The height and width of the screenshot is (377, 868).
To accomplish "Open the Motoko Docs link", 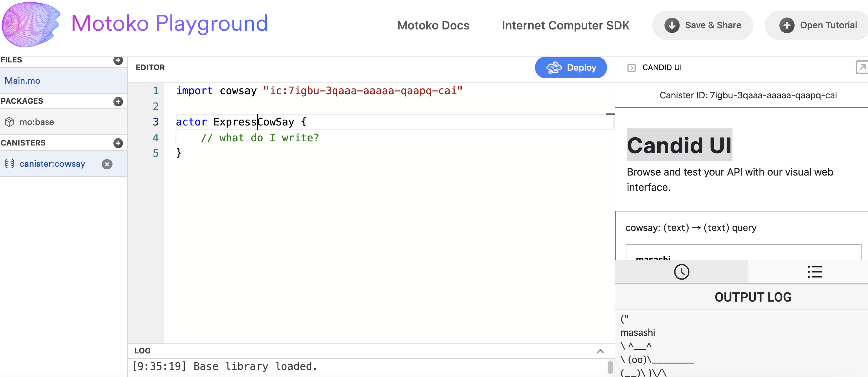I will pyautogui.click(x=433, y=25).
